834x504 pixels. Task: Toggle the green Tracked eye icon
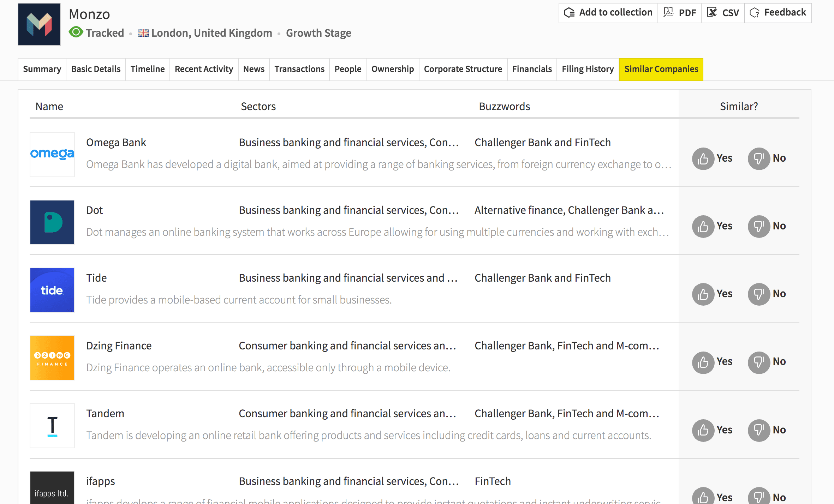[76, 32]
